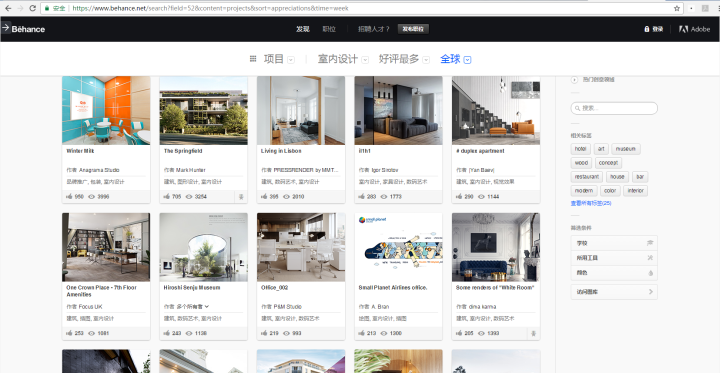Click the droplet icon in 颜色 row

(650, 272)
